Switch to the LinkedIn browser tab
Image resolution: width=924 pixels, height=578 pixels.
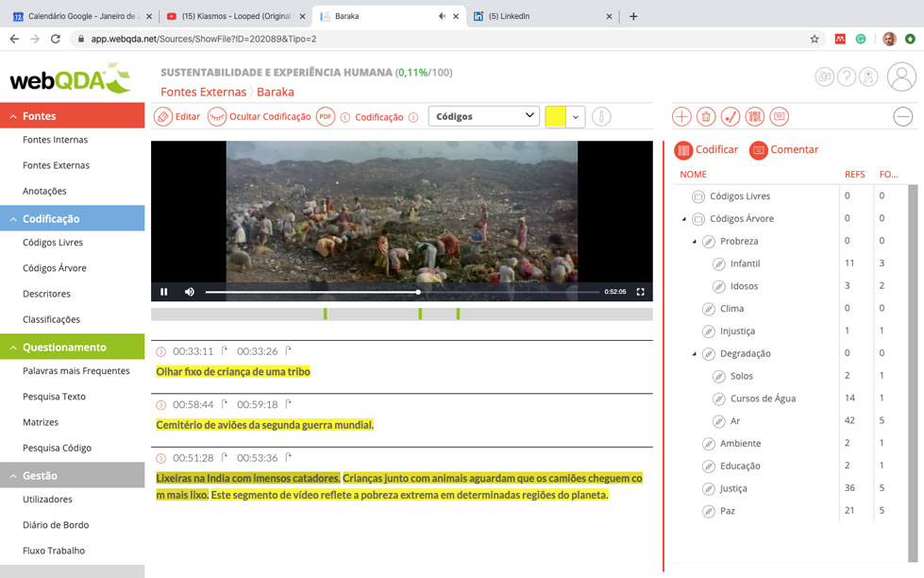[542, 16]
